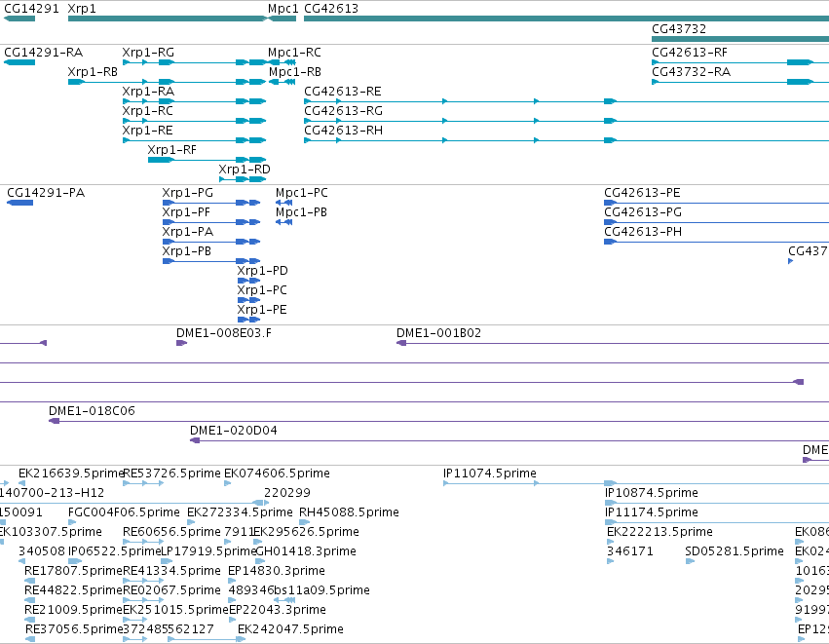Select the CG42613 gene label

(x=331, y=9)
